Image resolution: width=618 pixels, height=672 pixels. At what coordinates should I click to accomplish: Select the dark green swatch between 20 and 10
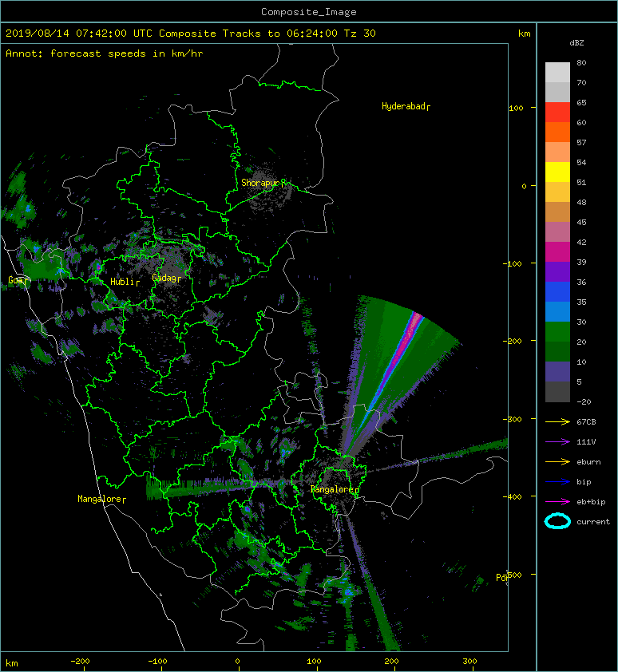click(557, 351)
